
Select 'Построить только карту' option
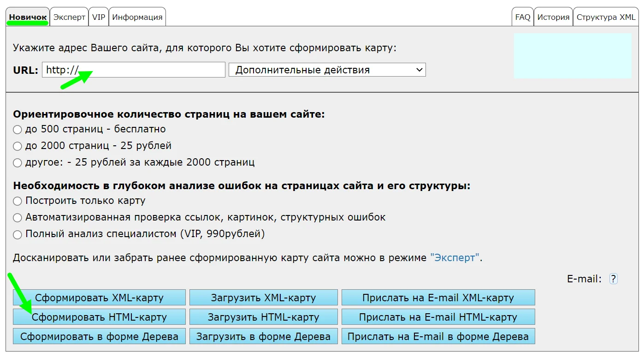tap(18, 201)
